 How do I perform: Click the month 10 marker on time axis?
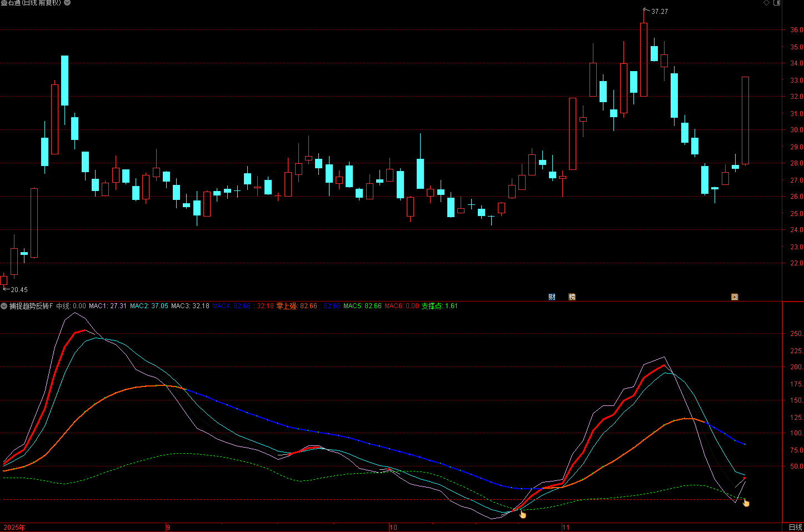point(393,528)
